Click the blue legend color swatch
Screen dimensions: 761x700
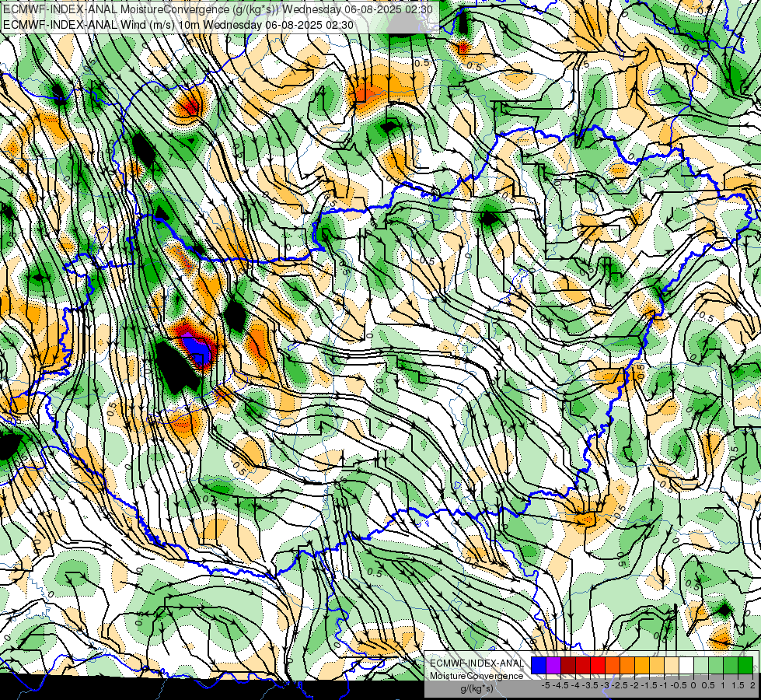(x=539, y=665)
